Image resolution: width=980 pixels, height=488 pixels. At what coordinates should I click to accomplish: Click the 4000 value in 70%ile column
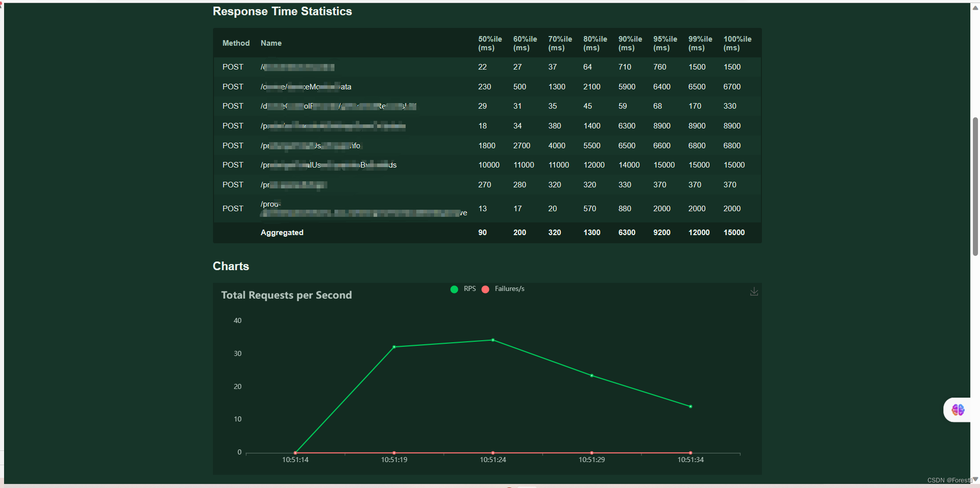tap(557, 146)
